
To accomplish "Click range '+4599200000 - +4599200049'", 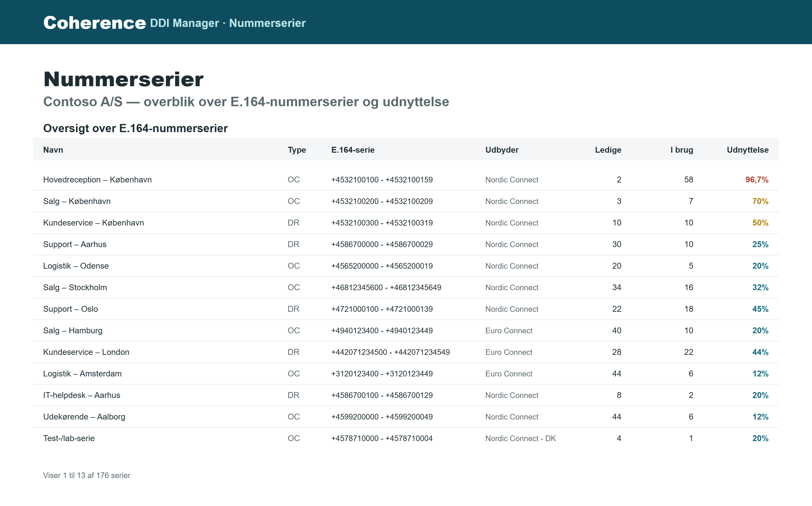I will [382, 417].
